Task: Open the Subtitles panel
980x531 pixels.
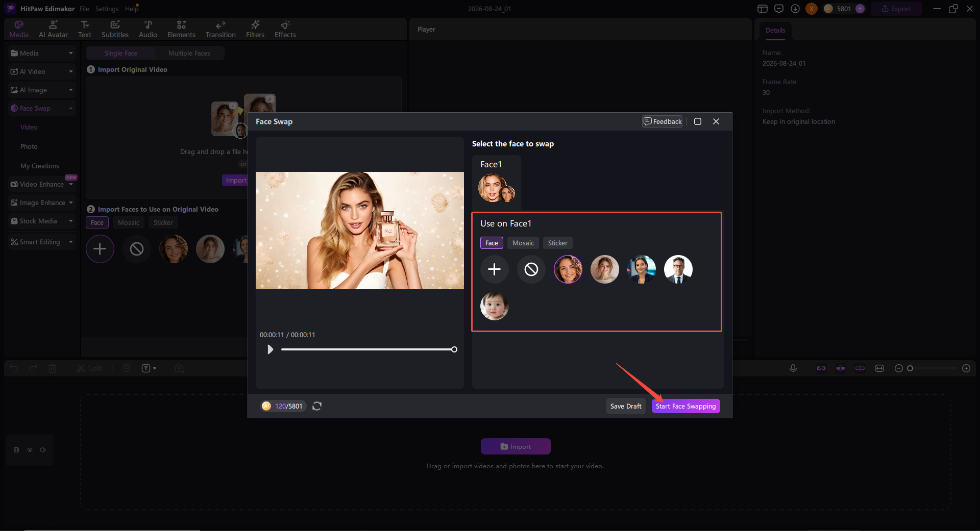Action: [x=115, y=30]
